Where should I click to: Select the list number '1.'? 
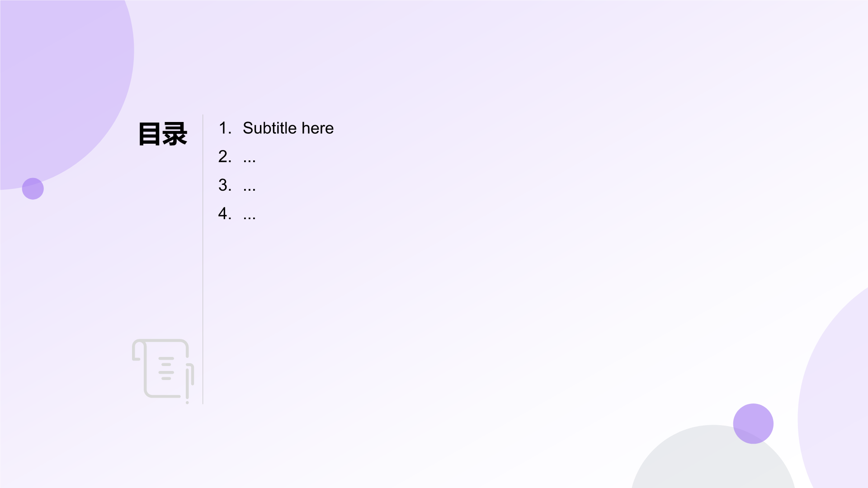pyautogui.click(x=225, y=128)
